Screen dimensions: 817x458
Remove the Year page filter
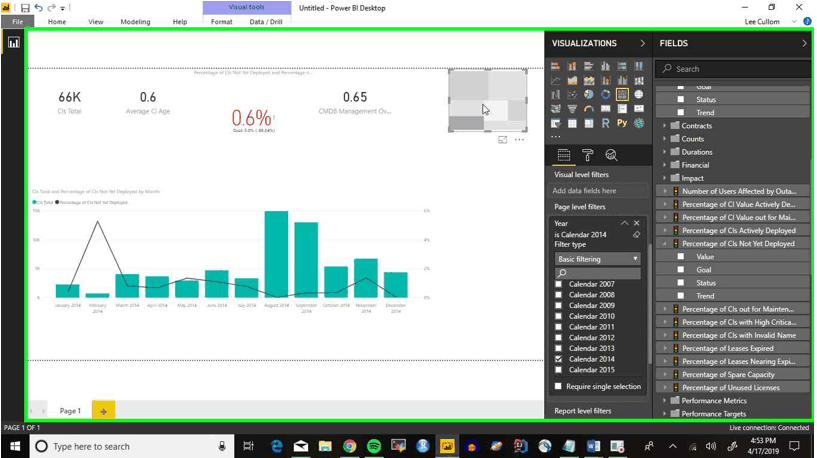637,223
